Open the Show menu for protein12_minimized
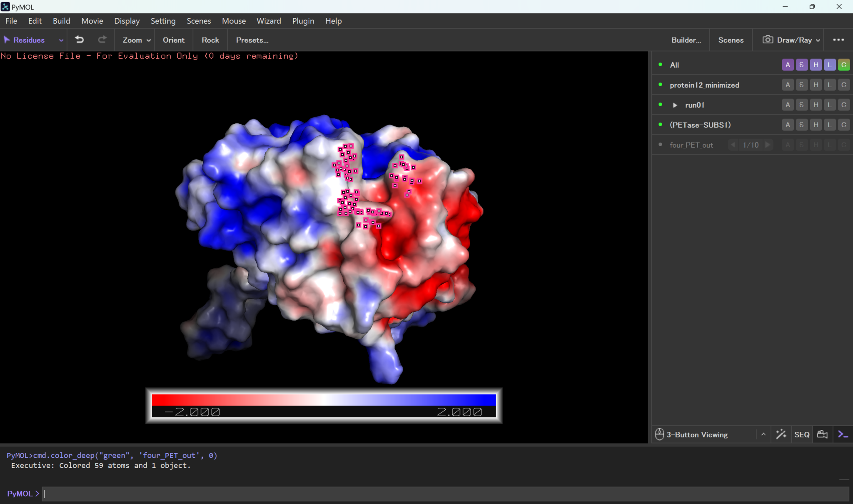Image resolution: width=853 pixels, height=504 pixels. click(801, 85)
